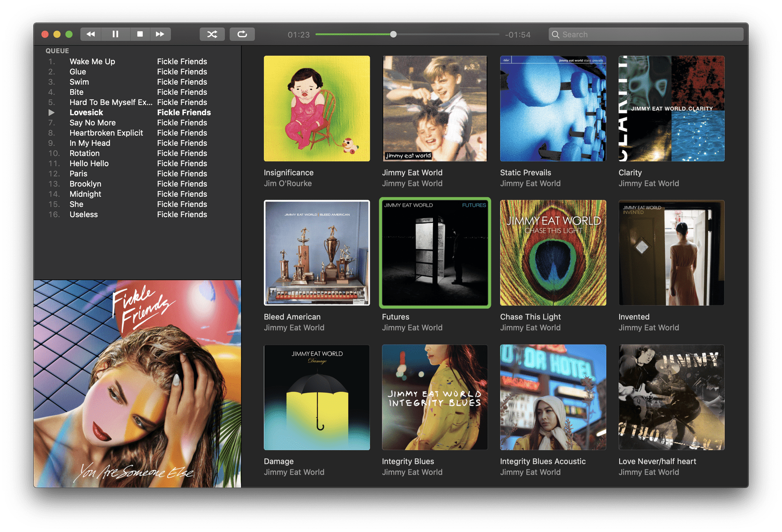Skip to the next track
This screenshot has width=782, height=532.
click(160, 34)
